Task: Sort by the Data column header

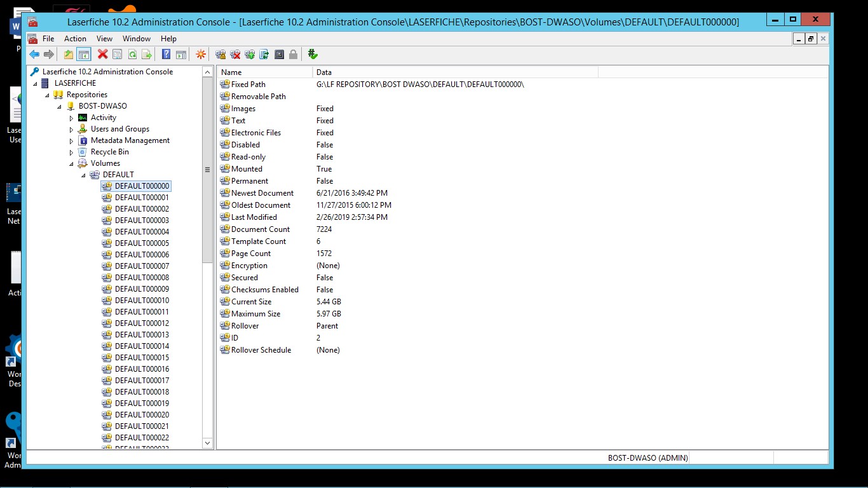Action: coord(455,72)
